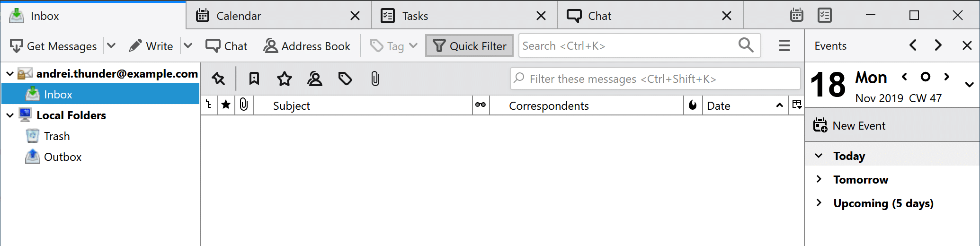Image resolution: width=980 pixels, height=246 pixels.
Task: Sort by the read status column
Action: pyautogui.click(x=481, y=105)
